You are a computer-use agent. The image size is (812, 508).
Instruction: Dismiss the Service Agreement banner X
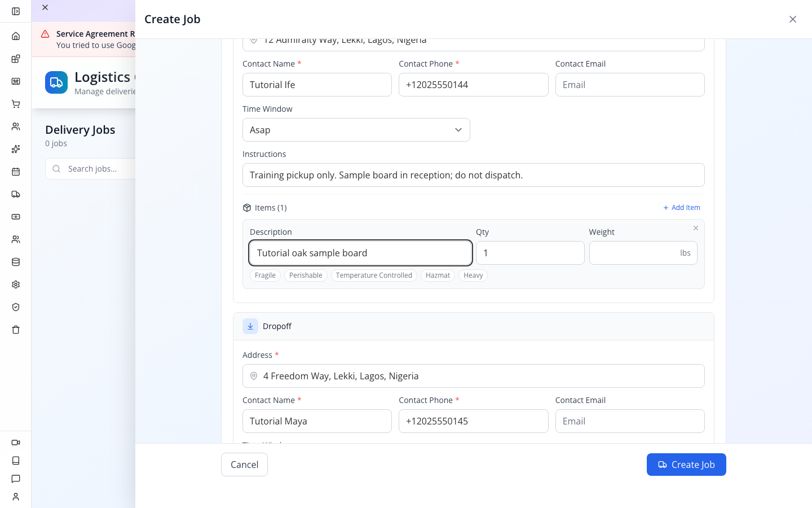coord(45,7)
